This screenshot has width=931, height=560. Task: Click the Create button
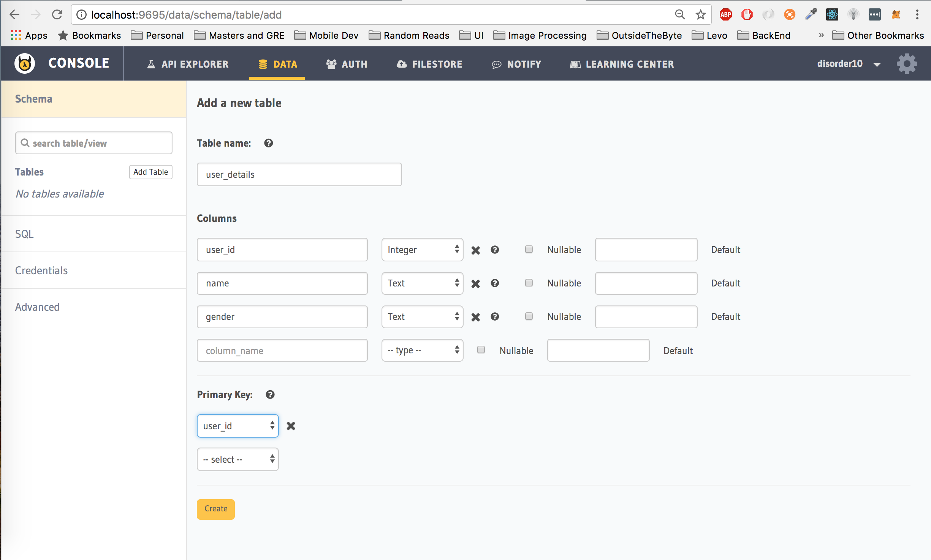tap(217, 508)
